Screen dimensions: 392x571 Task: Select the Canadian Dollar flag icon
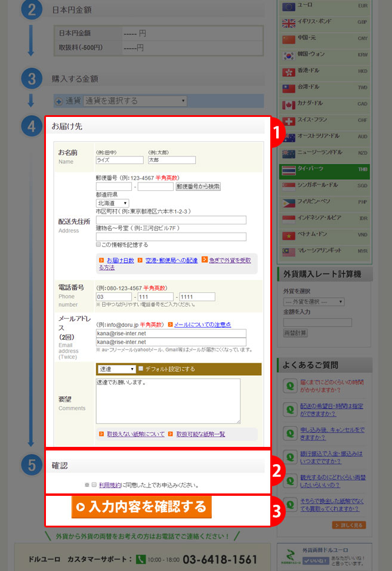point(289,104)
